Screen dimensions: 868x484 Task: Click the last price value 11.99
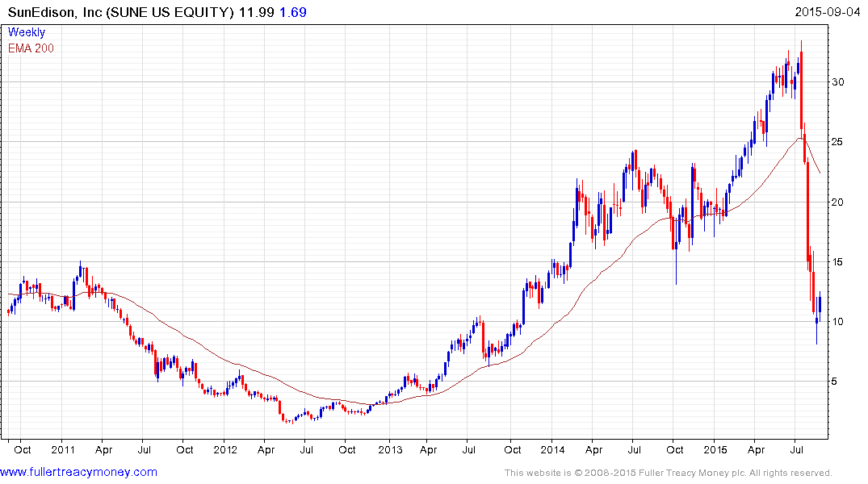pos(256,12)
